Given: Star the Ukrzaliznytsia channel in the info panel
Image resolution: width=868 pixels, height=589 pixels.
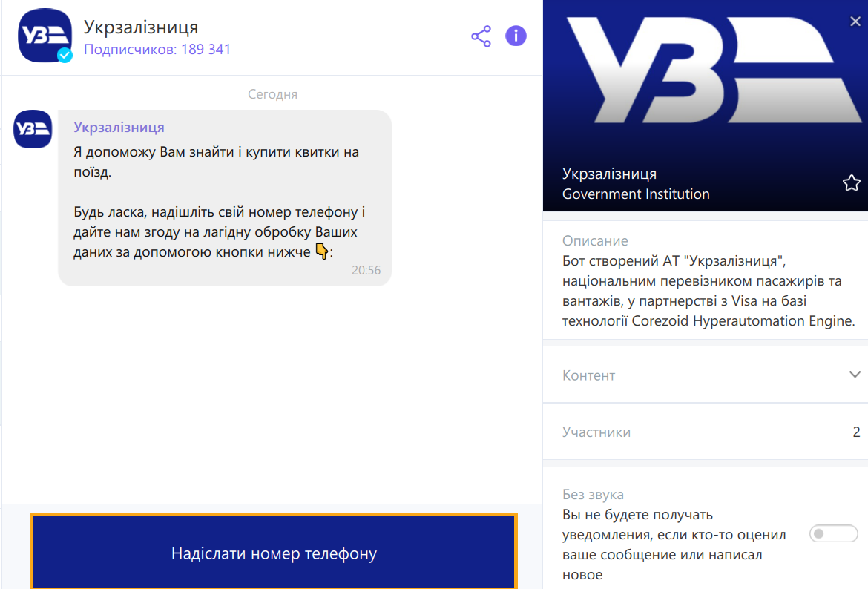Looking at the screenshot, I should [850, 182].
